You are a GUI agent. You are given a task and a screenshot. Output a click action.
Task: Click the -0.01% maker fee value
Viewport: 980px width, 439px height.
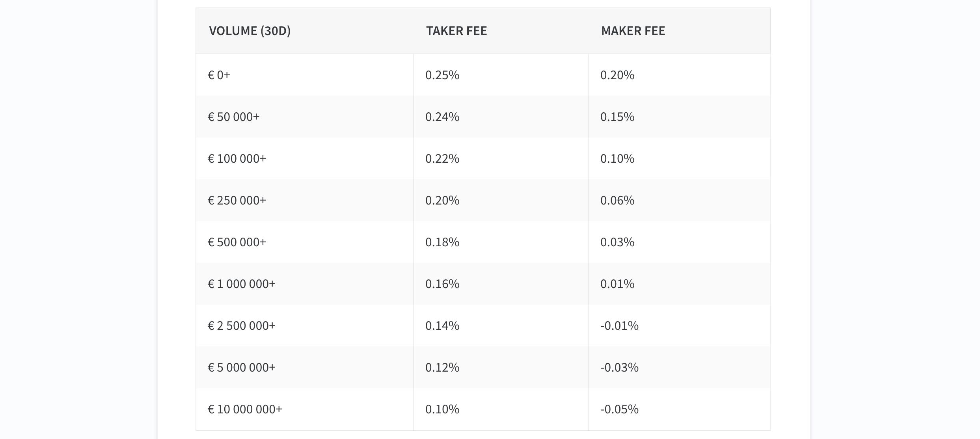pos(619,326)
